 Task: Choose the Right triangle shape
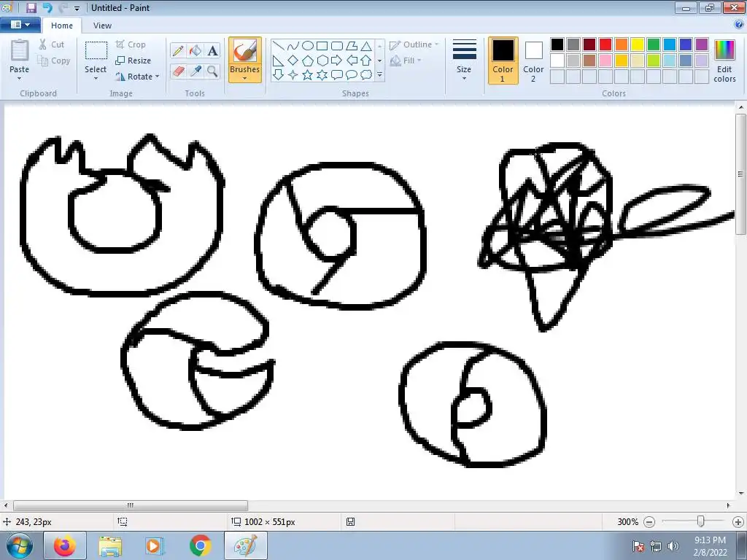coord(278,61)
